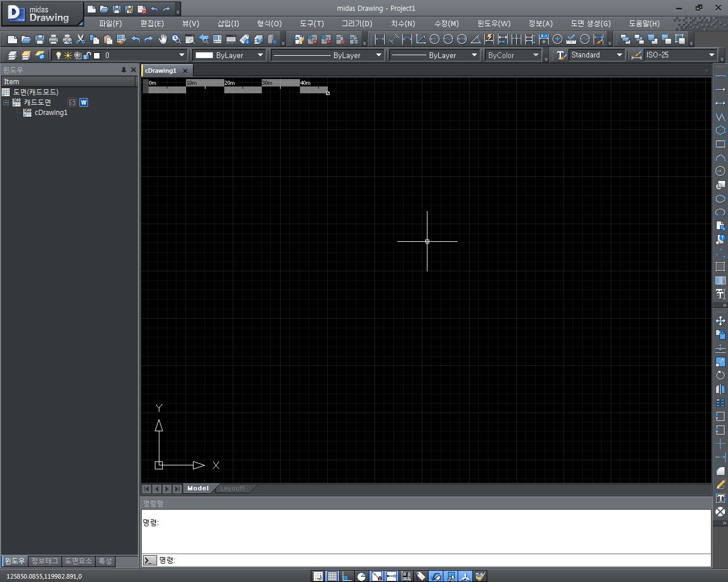Open the ByColor plot style dropdown
Viewport: 728px width, 582px height.
[x=536, y=55]
